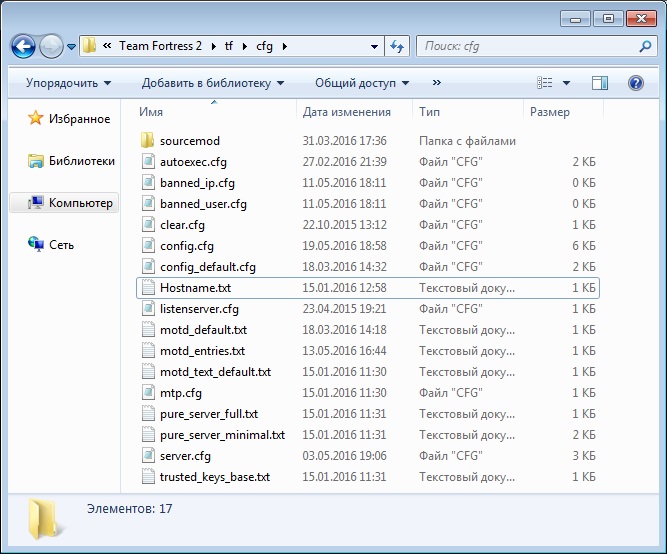Click the server.cfg file icon

[x=148, y=456]
